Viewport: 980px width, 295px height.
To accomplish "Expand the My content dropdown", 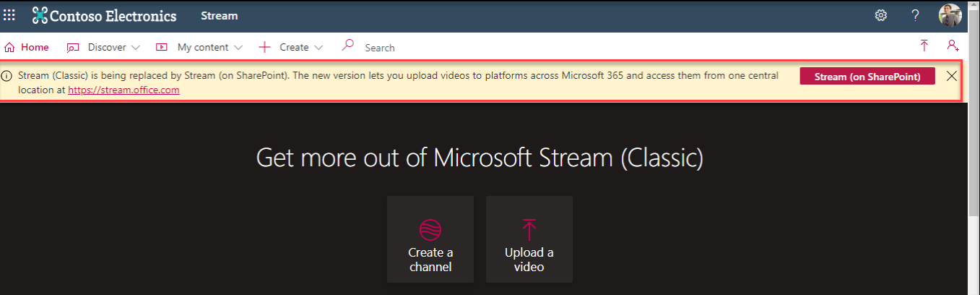I will pyautogui.click(x=199, y=48).
